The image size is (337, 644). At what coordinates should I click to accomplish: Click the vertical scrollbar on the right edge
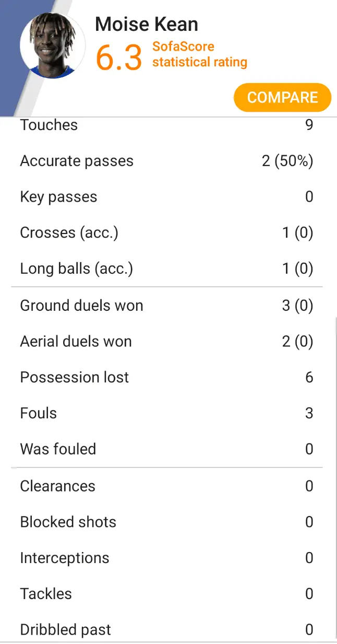[335, 470]
